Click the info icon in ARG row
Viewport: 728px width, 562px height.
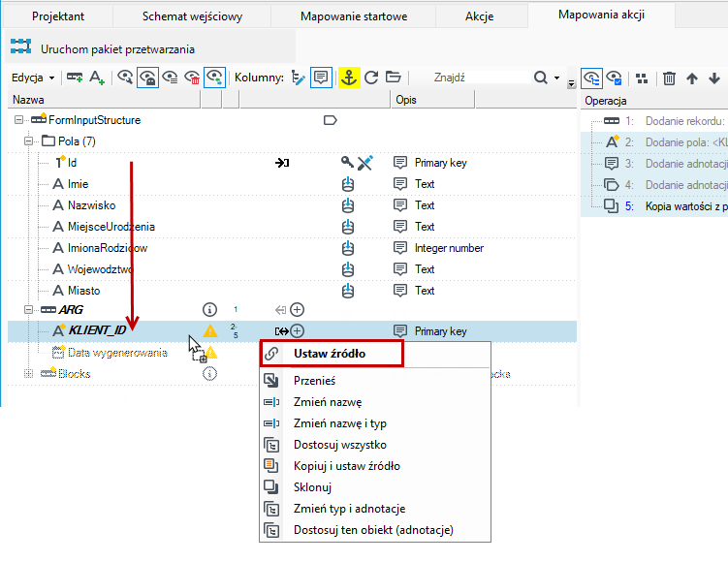(209, 309)
